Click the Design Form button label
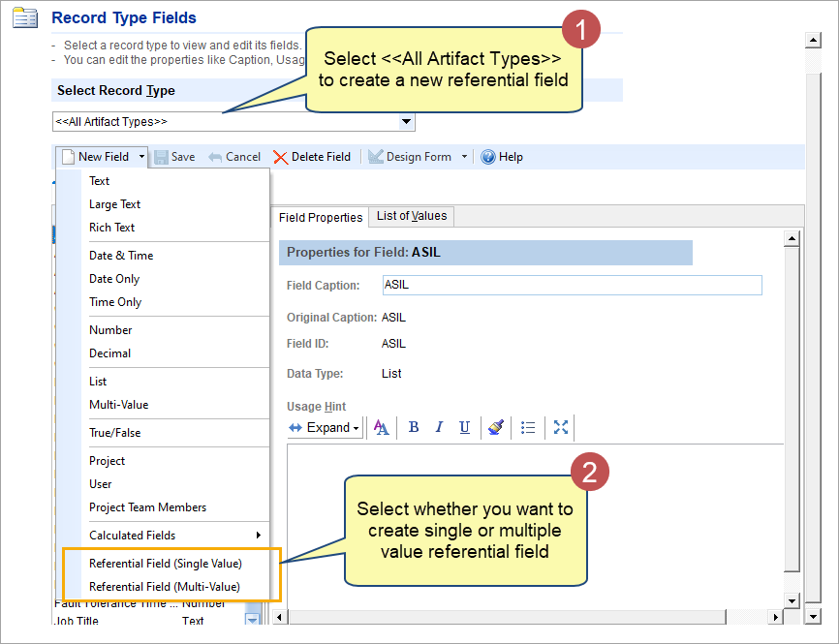Screen dimensions: 839x644 click(x=419, y=157)
